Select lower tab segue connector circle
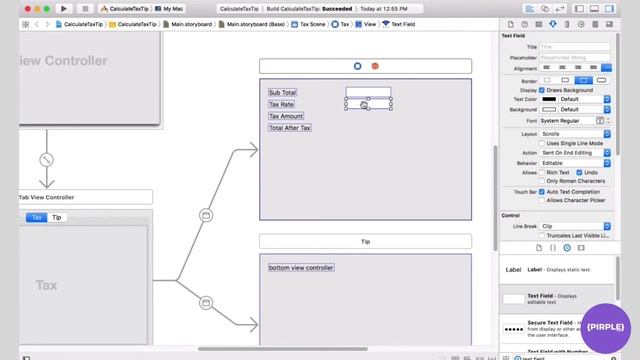Image resolution: width=640 pixels, height=360 pixels. tap(206, 303)
